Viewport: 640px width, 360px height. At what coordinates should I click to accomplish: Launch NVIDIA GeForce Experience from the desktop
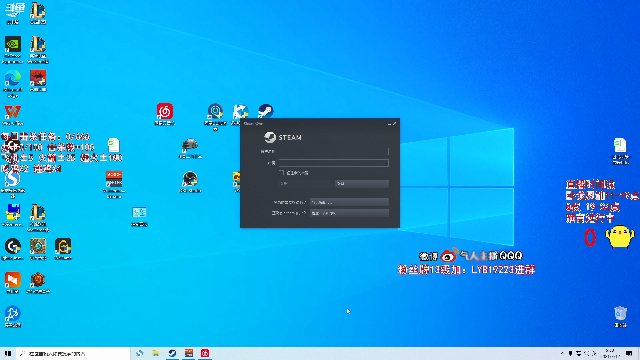click(x=13, y=50)
